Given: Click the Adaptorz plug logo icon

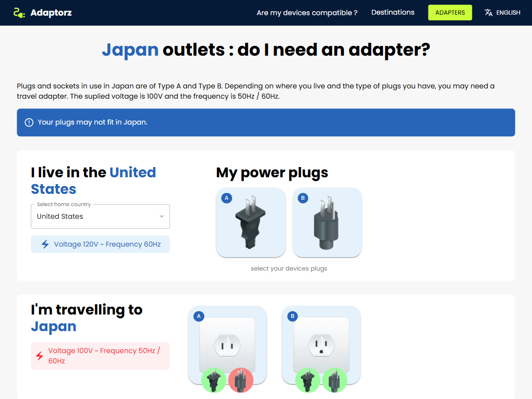Looking at the screenshot, I should [x=20, y=13].
